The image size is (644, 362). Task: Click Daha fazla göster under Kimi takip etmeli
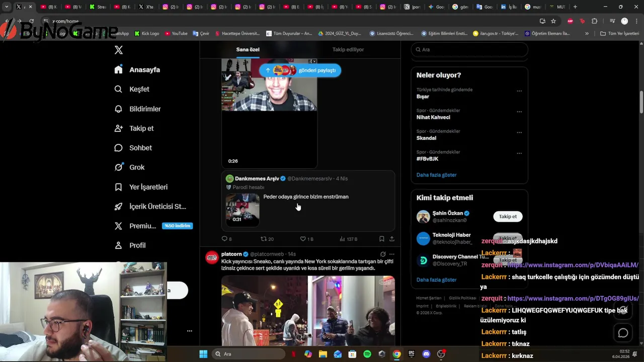(x=436, y=280)
